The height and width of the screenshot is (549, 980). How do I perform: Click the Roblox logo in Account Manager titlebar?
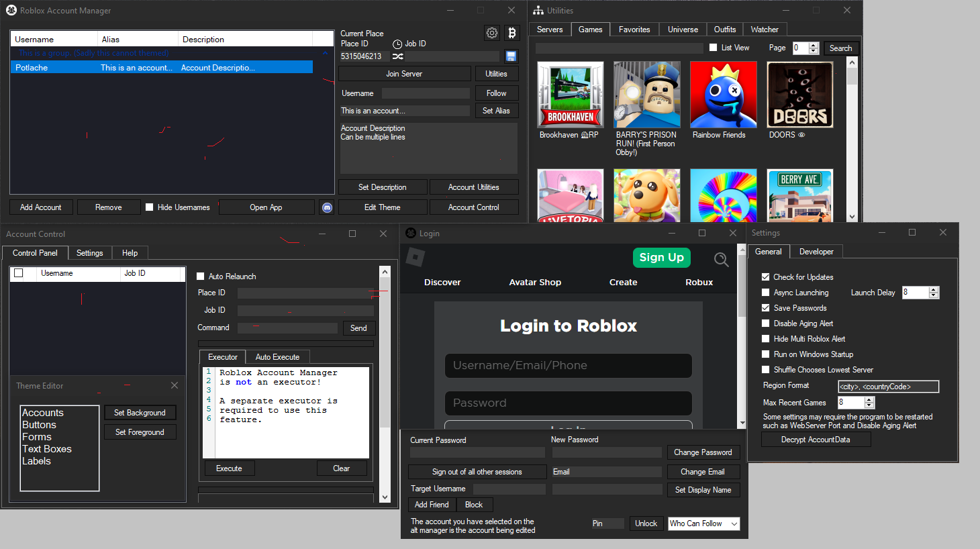pos(10,10)
